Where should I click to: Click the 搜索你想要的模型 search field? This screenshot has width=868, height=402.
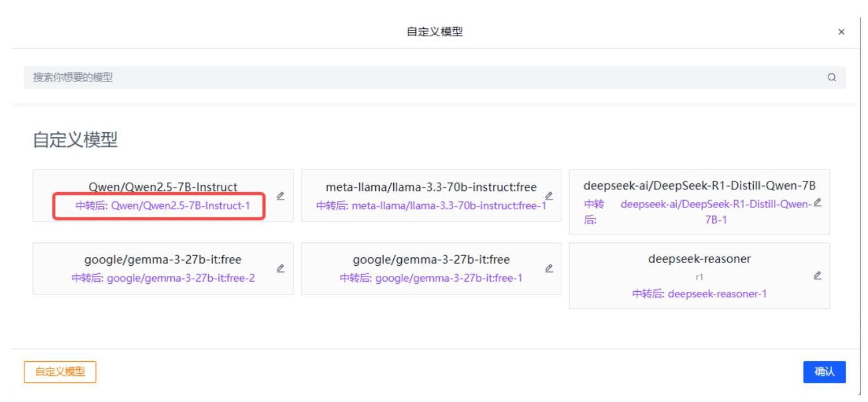(x=435, y=77)
